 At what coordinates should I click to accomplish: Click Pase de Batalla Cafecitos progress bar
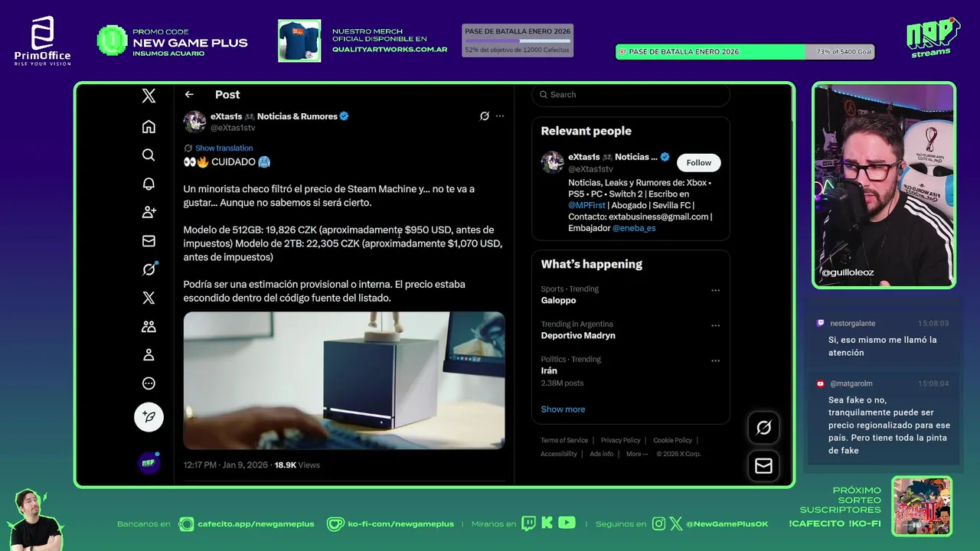(518, 41)
